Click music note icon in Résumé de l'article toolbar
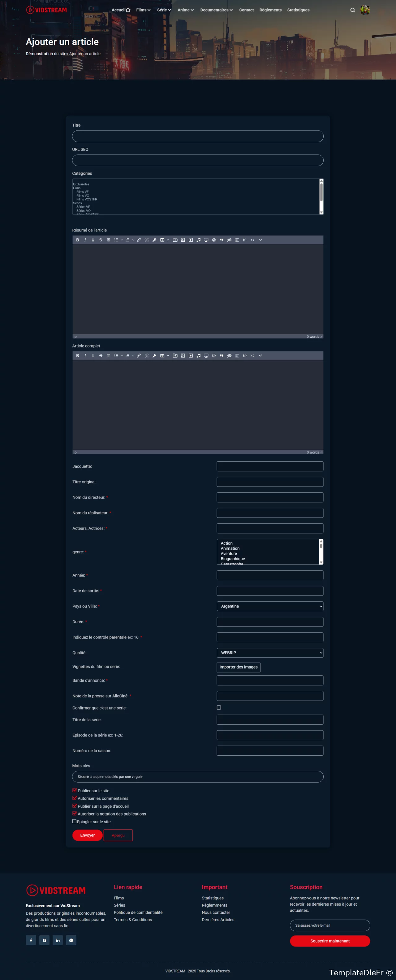396x980 pixels. [x=198, y=240]
